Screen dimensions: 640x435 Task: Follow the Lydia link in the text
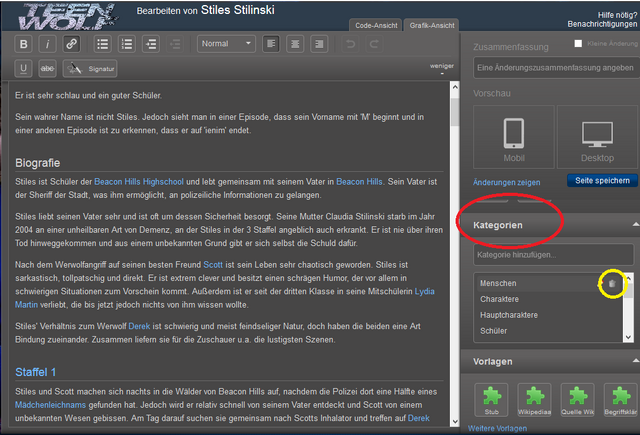[424, 291]
